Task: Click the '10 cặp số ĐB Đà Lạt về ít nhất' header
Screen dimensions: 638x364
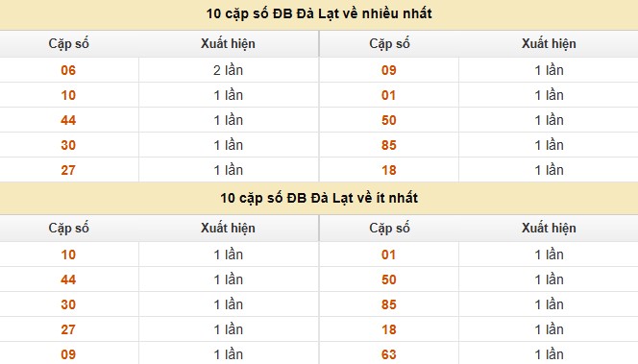Action: click(319, 198)
